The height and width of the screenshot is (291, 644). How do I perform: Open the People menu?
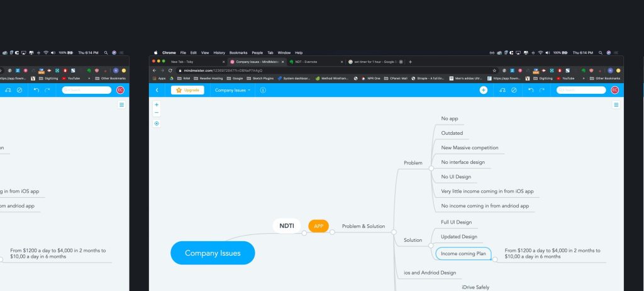coord(257,53)
